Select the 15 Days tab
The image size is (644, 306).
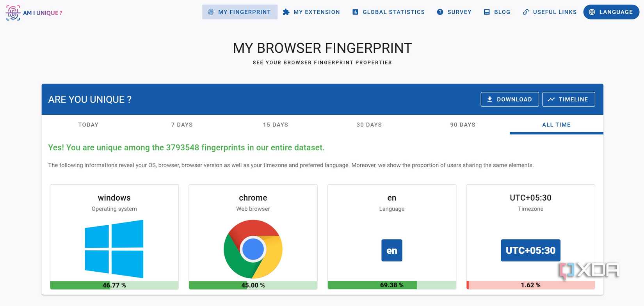pos(276,125)
